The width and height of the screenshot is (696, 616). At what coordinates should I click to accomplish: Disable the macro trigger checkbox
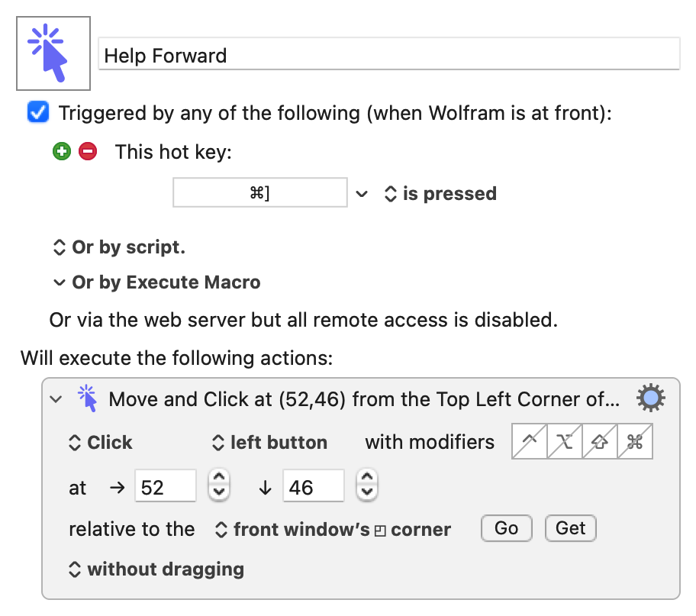[38, 113]
